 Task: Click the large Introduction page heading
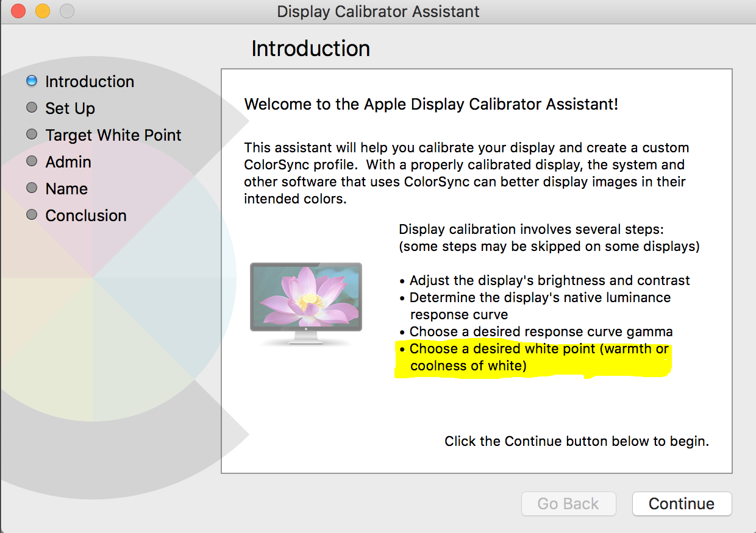click(x=311, y=49)
